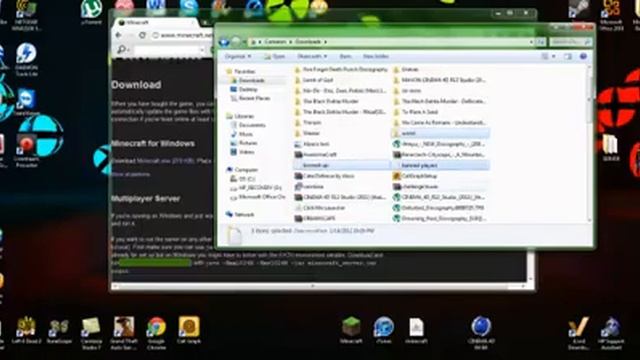Open the server folder desktop icon
Viewport: 640px width, 360px height.
coord(611,148)
